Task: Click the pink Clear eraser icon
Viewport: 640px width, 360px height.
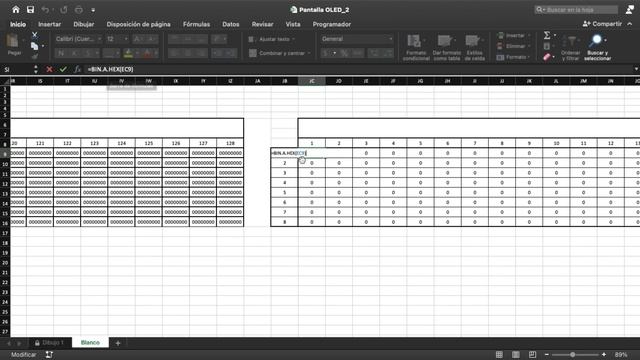Action: pos(547,57)
